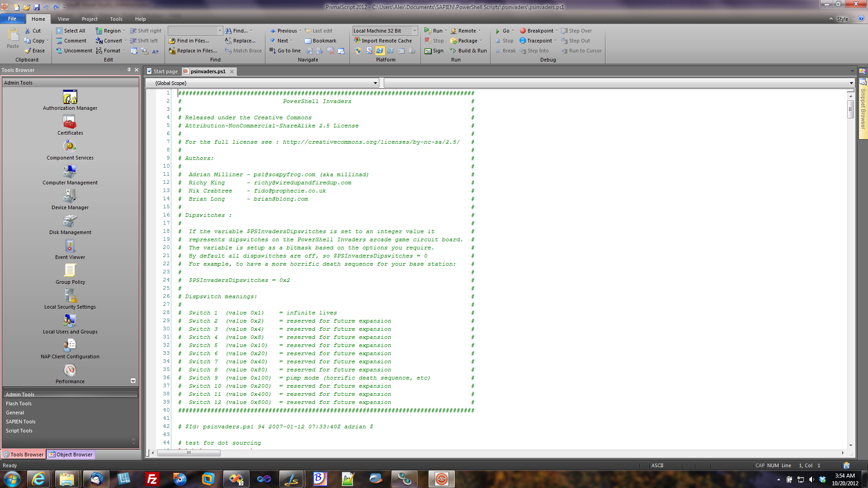Toggle elevated shield option in Platform
This screenshot has height=488, width=868.
point(359,51)
